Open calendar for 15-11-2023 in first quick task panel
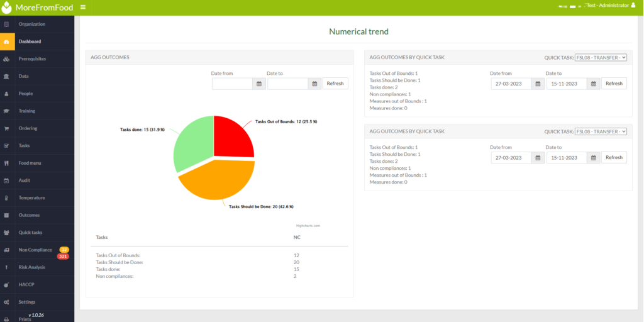644x322 pixels. 594,84
